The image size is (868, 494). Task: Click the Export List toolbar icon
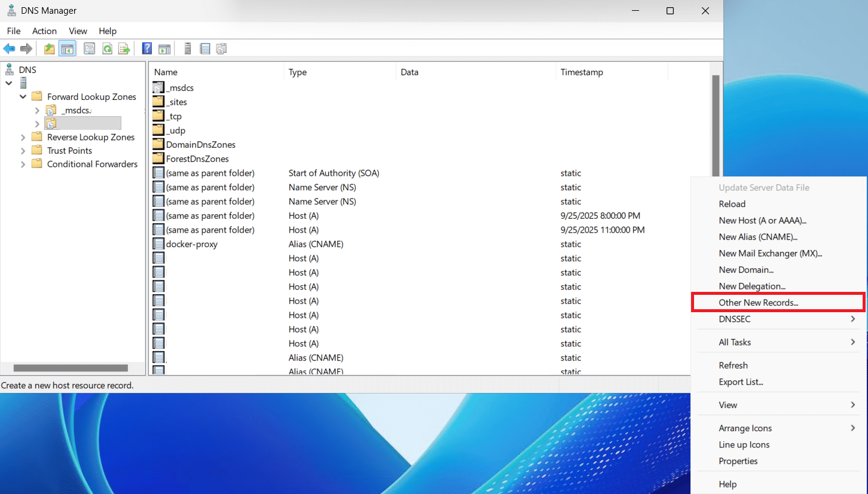[x=124, y=49]
